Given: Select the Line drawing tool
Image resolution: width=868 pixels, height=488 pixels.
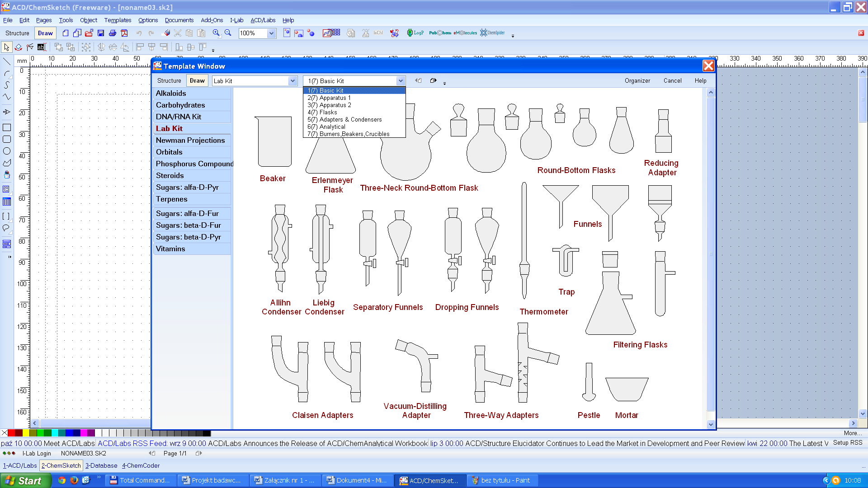Looking at the screenshot, I should tap(7, 61).
